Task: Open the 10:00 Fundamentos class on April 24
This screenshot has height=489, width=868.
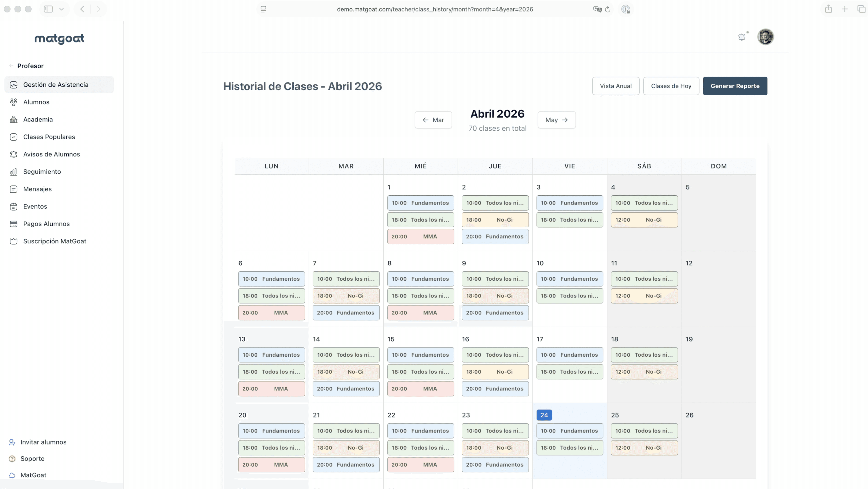Action: click(570, 431)
